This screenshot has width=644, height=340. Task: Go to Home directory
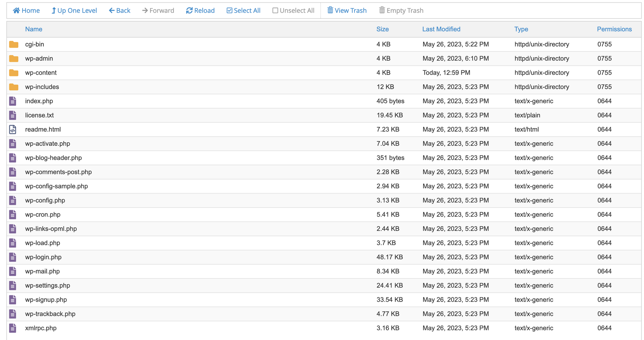click(x=26, y=11)
